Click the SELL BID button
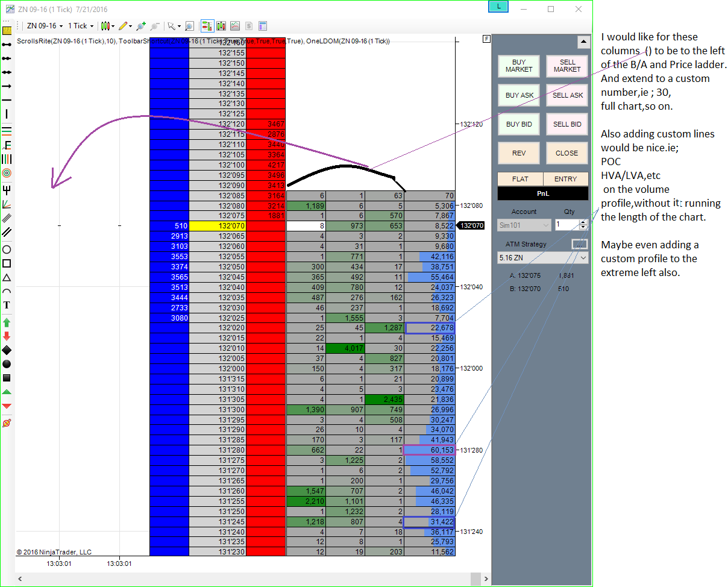This screenshot has height=587, width=728. pos(567,124)
